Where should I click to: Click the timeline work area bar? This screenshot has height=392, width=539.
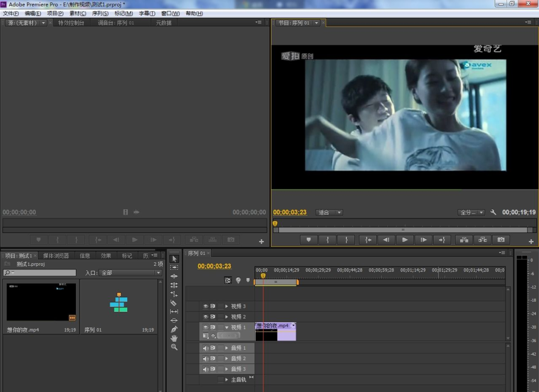click(275, 282)
